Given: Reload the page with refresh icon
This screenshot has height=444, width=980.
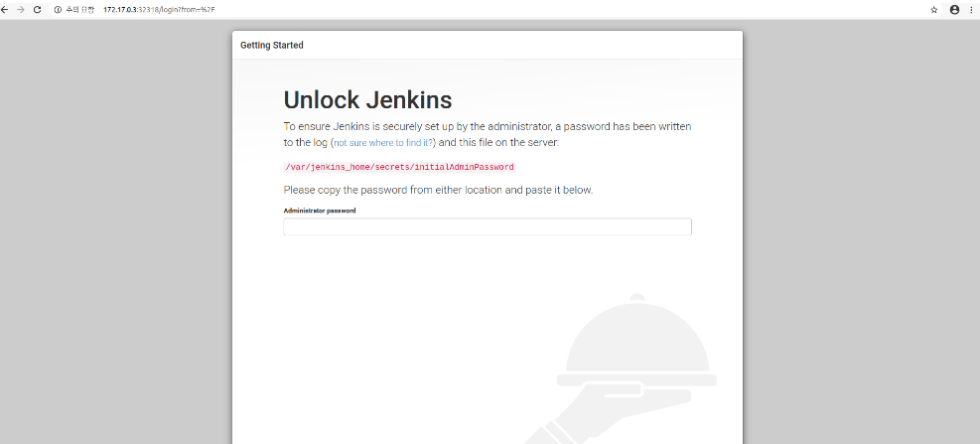Looking at the screenshot, I should (37, 9).
